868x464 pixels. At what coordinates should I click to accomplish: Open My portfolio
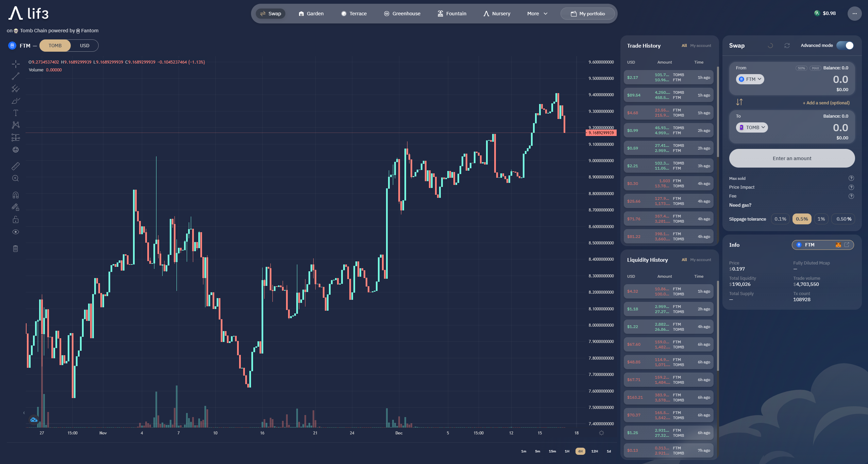coord(588,14)
